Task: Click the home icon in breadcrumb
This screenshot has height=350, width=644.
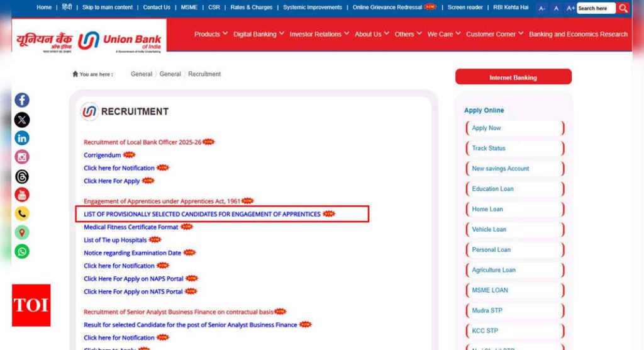Action: coord(75,74)
